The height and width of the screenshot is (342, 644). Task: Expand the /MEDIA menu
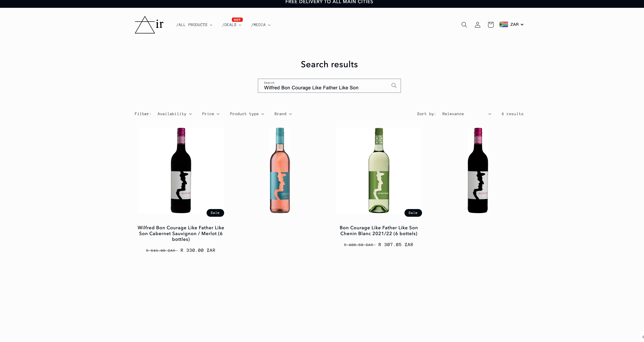click(x=261, y=25)
